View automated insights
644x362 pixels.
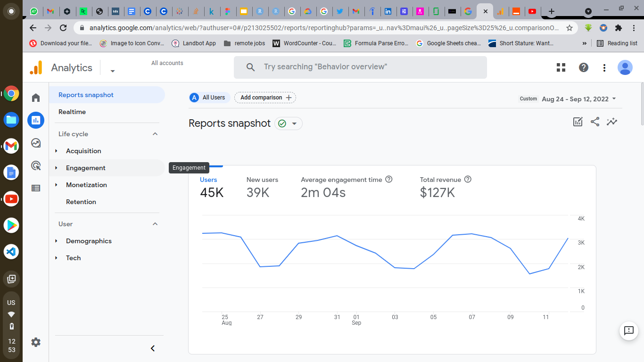click(x=612, y=122)
